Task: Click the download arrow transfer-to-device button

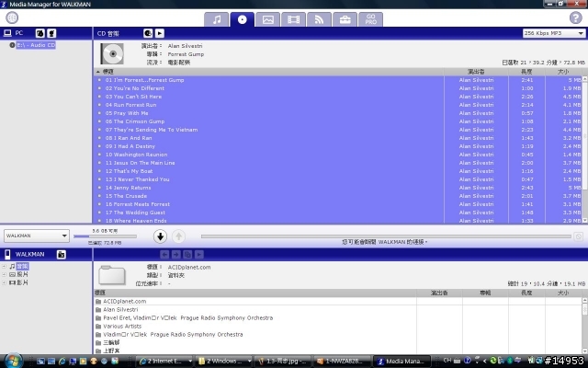Action: tap(160, 236)
